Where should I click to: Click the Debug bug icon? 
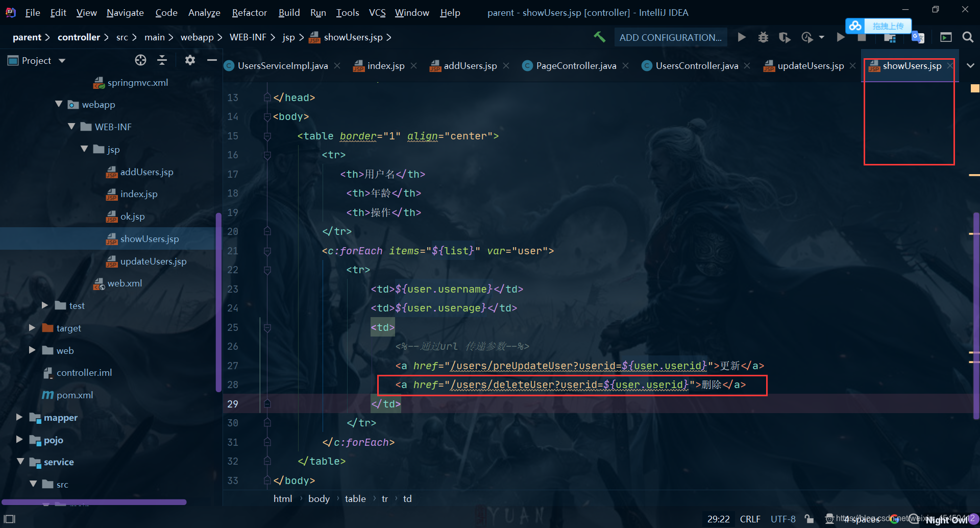tap(763, 37)
